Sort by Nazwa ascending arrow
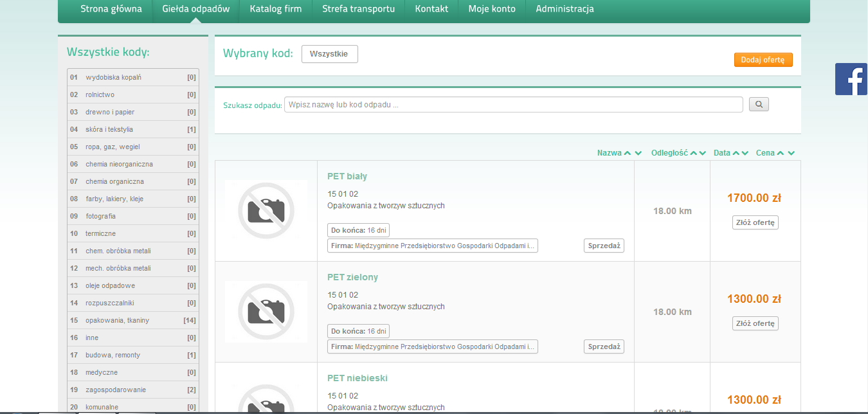 pyautogui.click(x=627, y=153)
